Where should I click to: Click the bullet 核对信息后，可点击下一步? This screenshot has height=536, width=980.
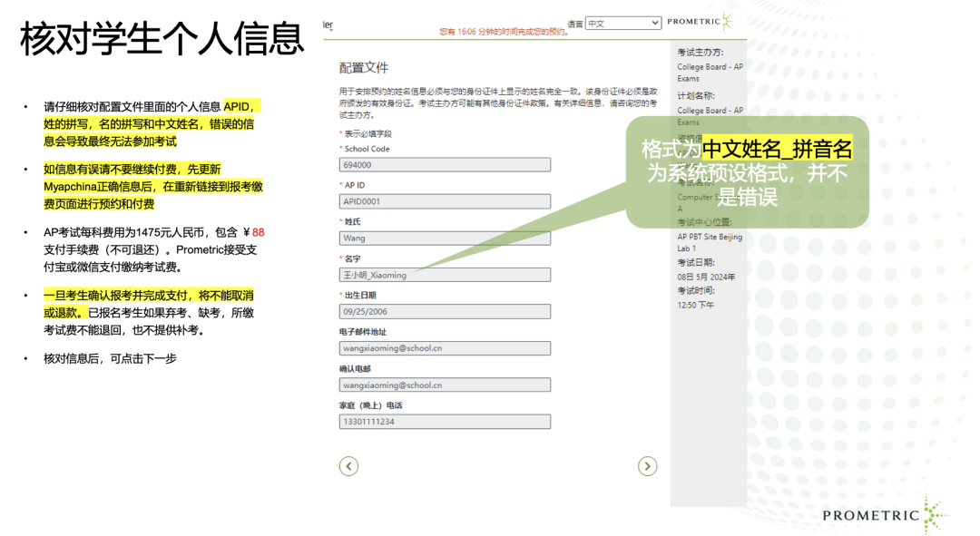(110, 358)
